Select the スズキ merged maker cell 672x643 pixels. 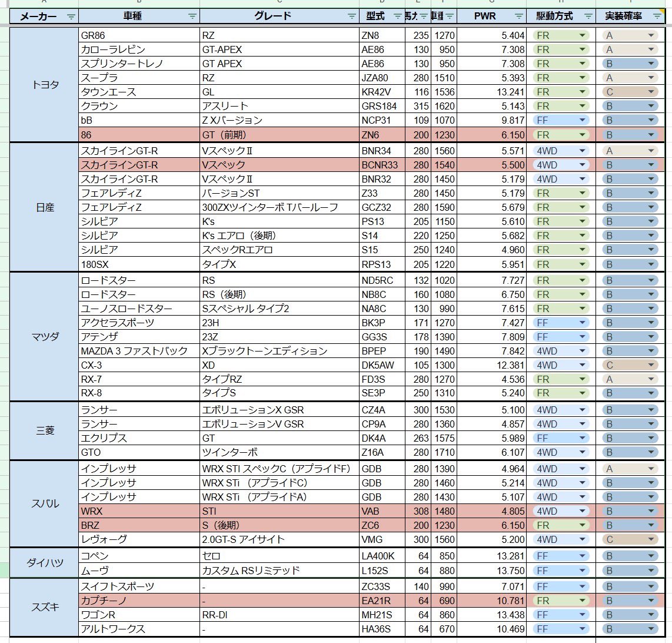tap(44, 608)
